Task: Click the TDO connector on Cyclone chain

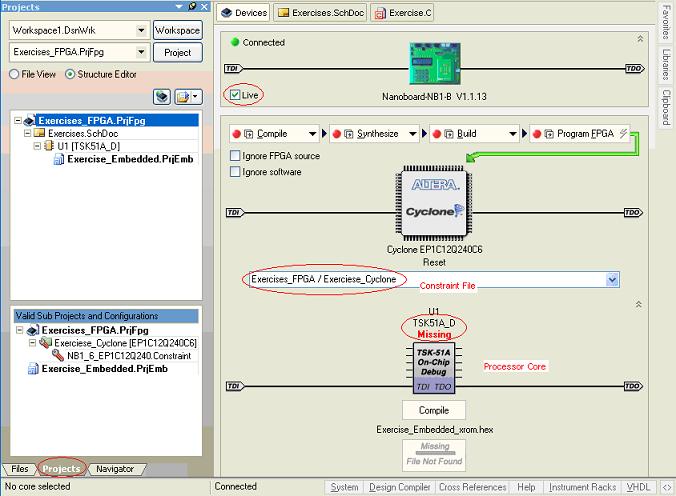Action: coord(633,212)
